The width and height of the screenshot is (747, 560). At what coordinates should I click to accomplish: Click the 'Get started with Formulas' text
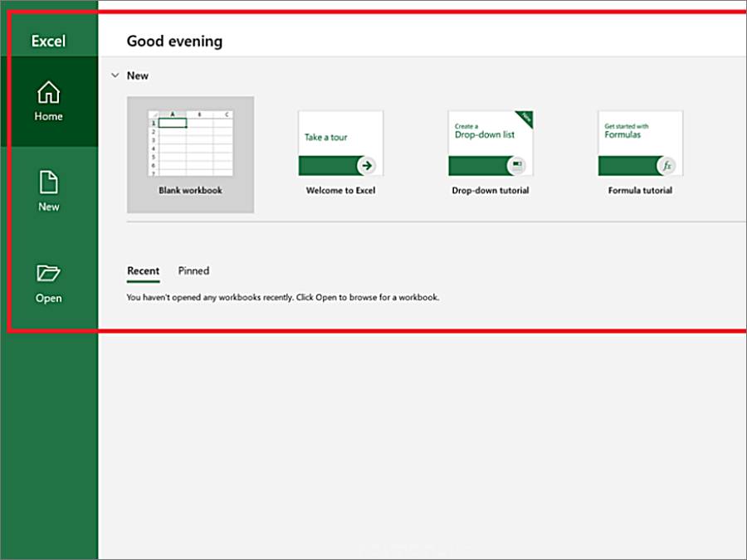tap(627, 131)
